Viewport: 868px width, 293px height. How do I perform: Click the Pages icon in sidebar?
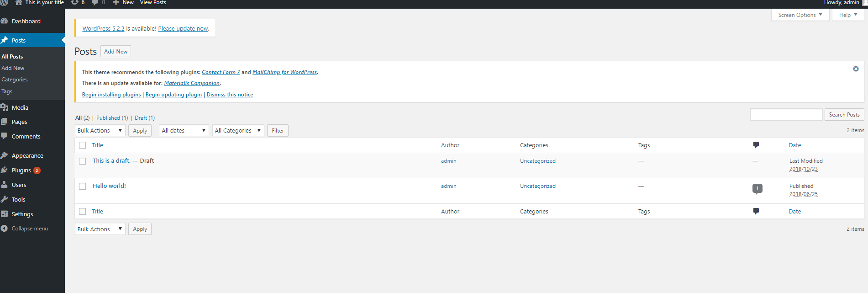click(x=4, y=122)
